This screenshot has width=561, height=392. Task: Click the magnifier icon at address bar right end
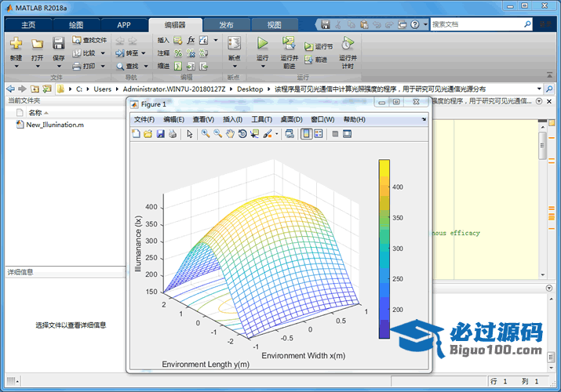549,89
